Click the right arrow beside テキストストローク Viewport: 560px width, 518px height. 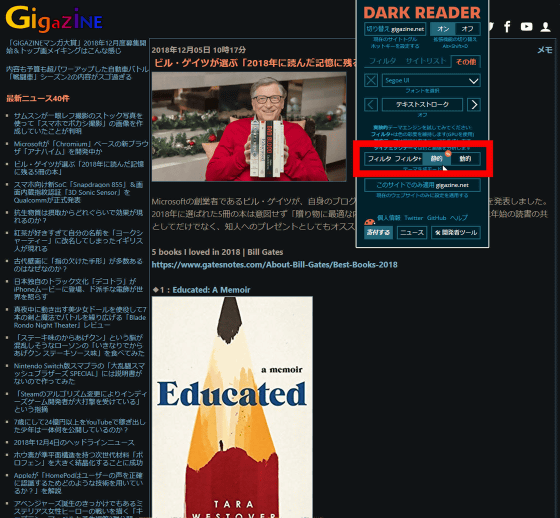[474, 105]
